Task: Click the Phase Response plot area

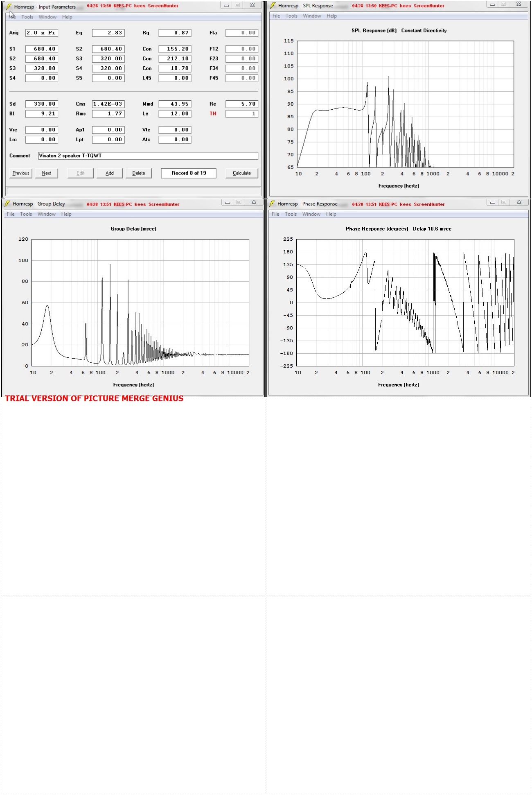Action: pos(405,303)
